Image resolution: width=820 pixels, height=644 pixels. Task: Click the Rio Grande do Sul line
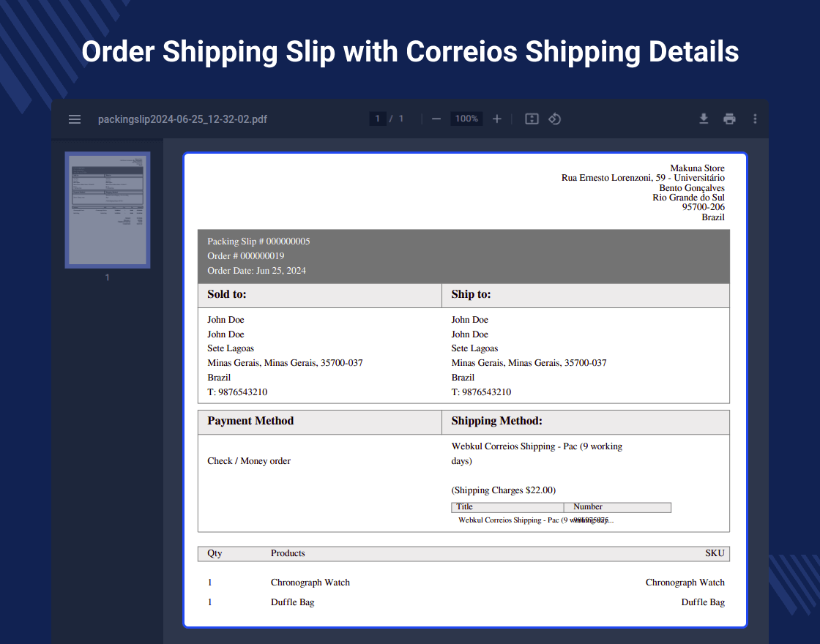688,198
